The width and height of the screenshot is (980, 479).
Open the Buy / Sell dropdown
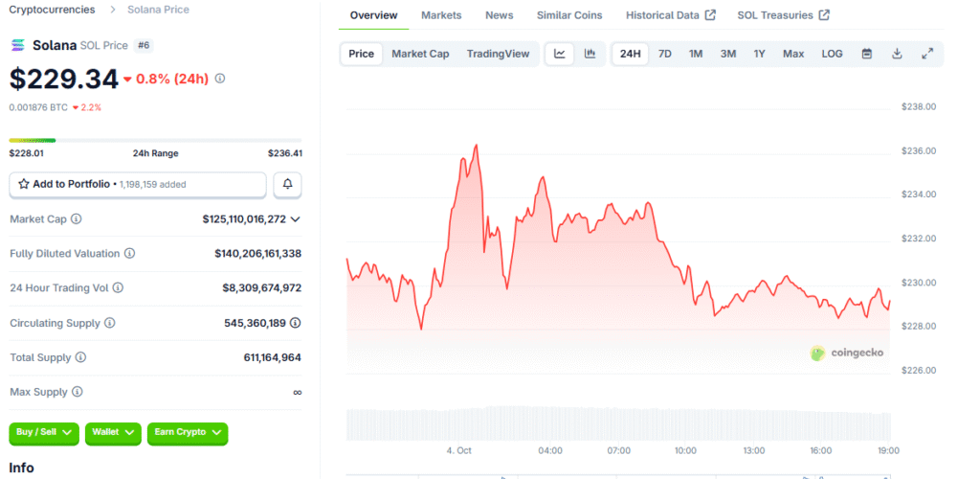tap(44, 433)
